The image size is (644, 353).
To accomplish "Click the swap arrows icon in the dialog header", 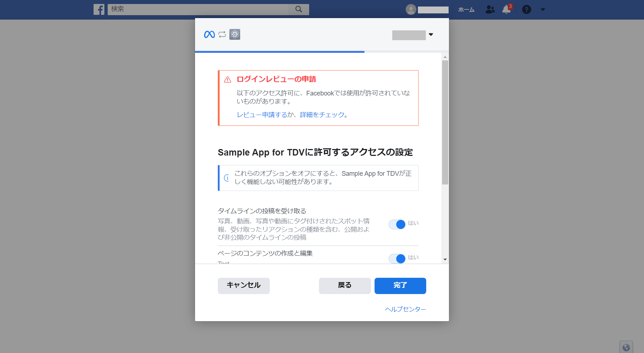I will (222, 34).
